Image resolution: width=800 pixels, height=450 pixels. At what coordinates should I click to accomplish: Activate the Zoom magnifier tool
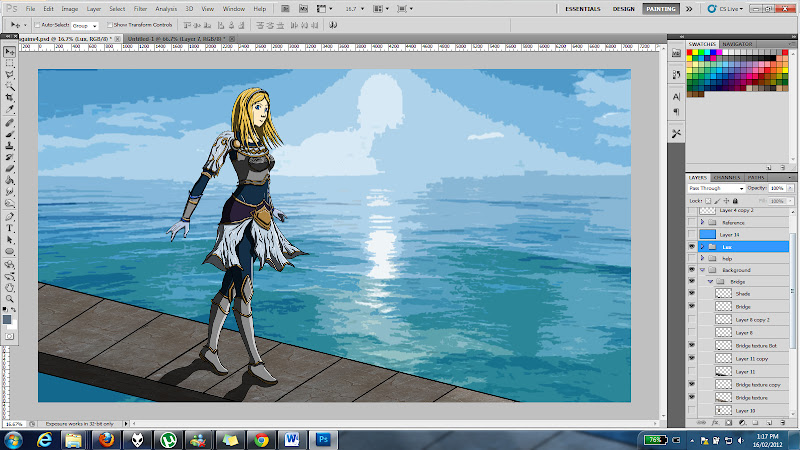tap(10, 298)
